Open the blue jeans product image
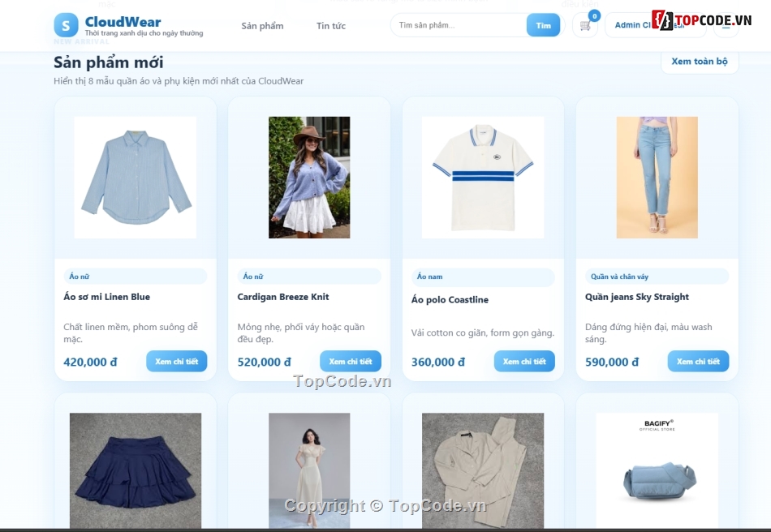 click(657, 178)
